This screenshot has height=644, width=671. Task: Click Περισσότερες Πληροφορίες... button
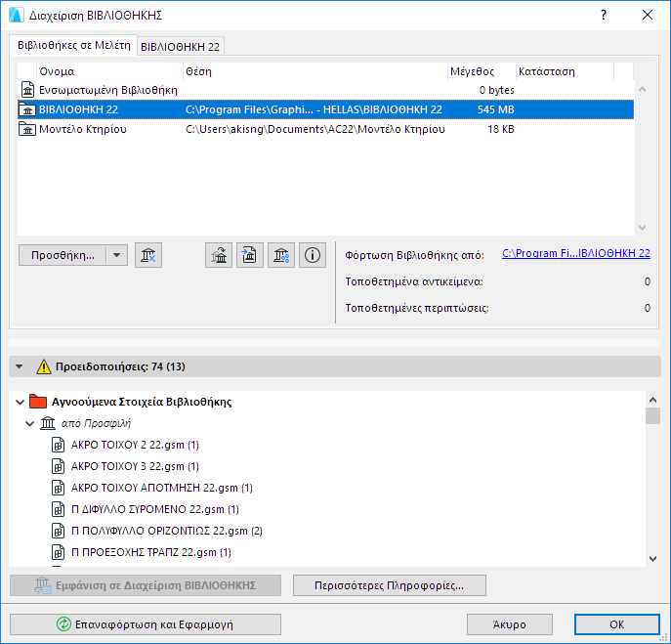[x=390, y=585]
